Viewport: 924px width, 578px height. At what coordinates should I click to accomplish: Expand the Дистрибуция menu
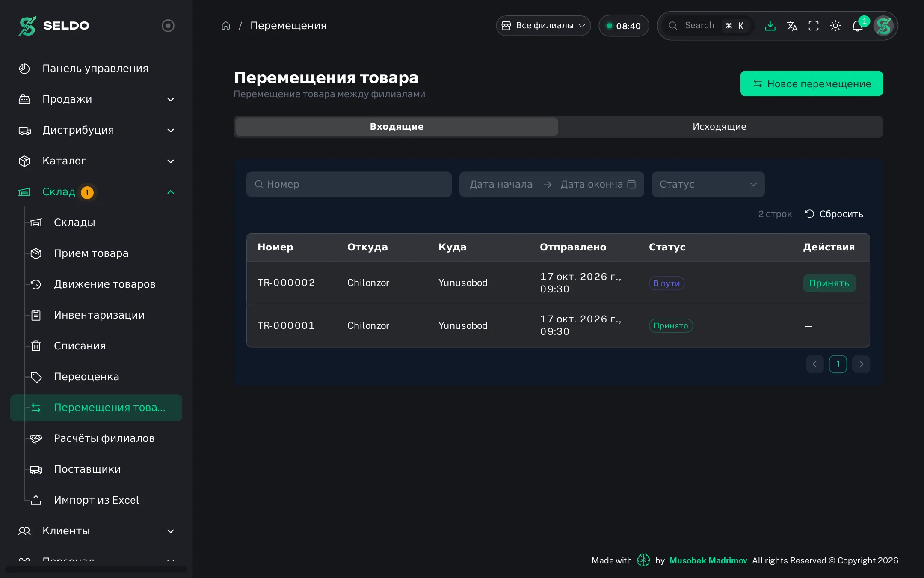click(96, 130)
